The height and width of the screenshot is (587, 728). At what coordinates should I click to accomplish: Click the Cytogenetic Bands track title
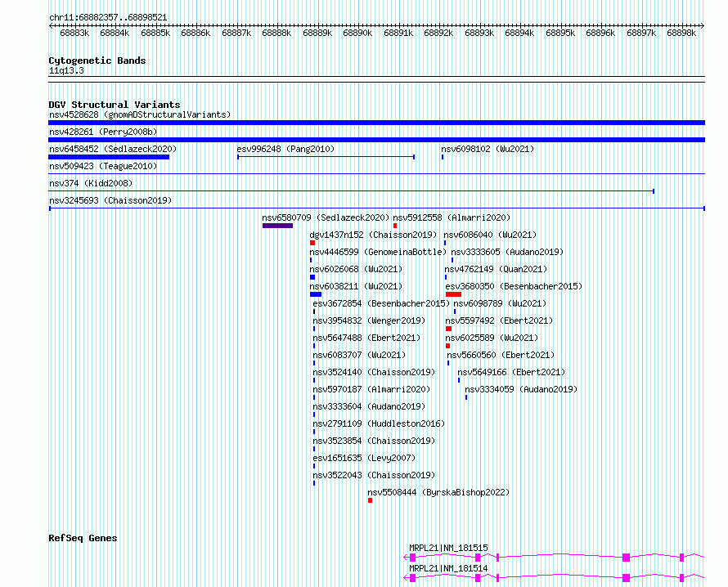point(97,60)
